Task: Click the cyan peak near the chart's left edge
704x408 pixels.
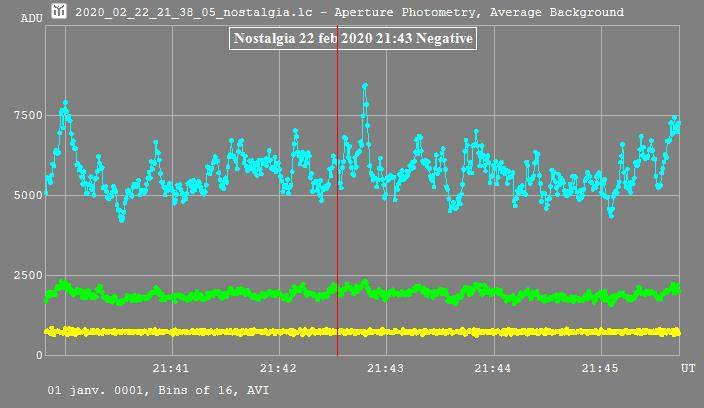Action: tap(65, 103)
